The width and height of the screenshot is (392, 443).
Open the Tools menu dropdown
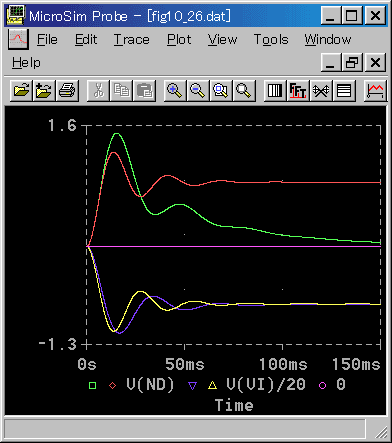[271, 40]
